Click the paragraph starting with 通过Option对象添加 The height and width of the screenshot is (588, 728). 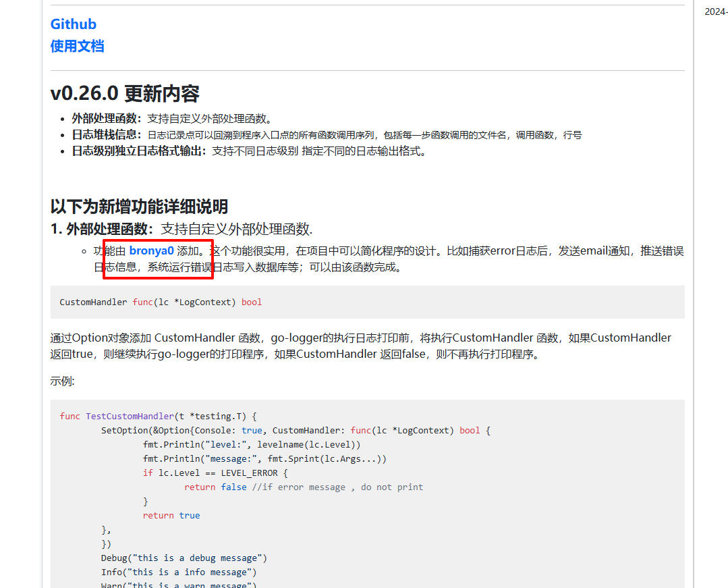pos(360,346)
